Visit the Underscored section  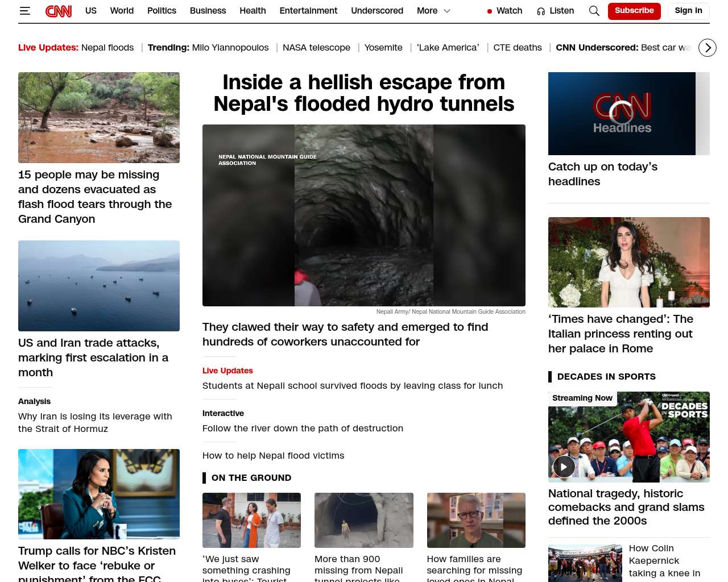coord(377,11)
